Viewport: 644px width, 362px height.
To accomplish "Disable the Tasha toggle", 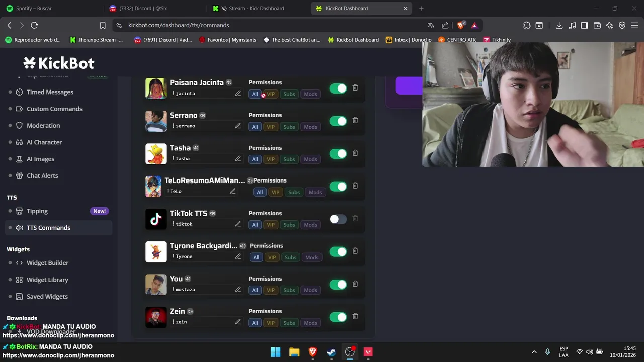I will tap(338, 154).
